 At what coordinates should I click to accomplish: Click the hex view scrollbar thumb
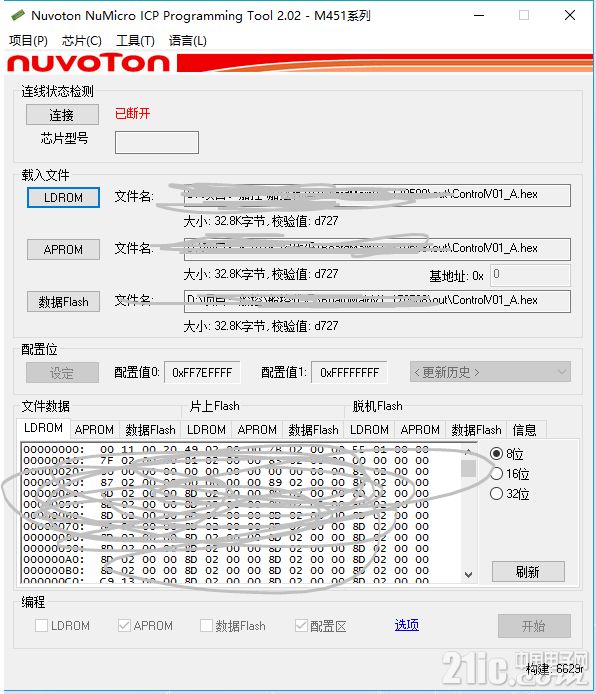point(468,468)
